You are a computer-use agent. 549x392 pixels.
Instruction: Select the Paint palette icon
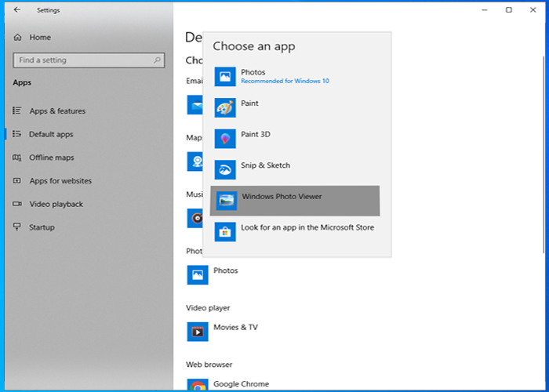coord(225,107)
